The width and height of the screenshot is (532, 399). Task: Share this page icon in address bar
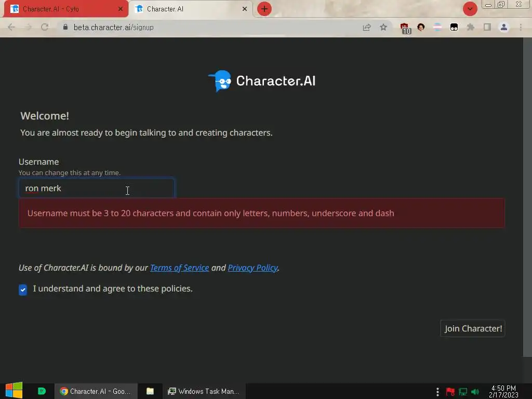(x=367, y=27)
